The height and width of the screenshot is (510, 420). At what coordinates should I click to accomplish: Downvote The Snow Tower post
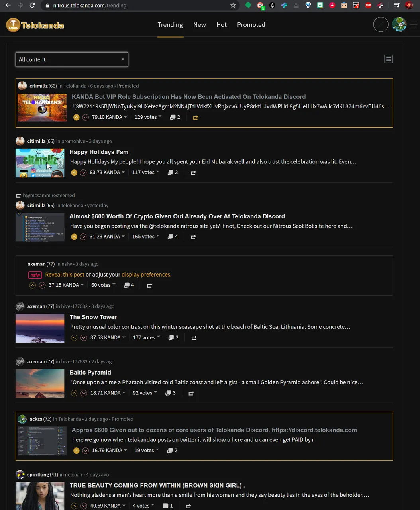[84, 337]
